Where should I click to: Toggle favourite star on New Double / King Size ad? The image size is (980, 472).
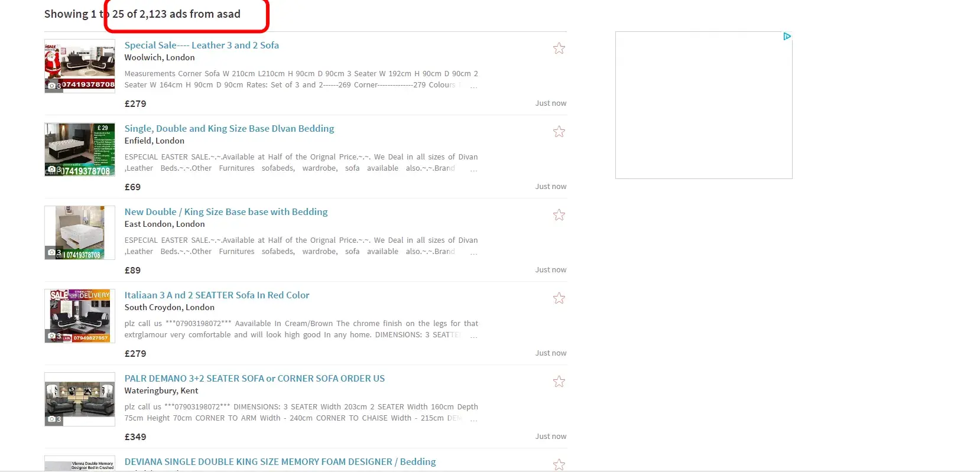click(559, 215)
